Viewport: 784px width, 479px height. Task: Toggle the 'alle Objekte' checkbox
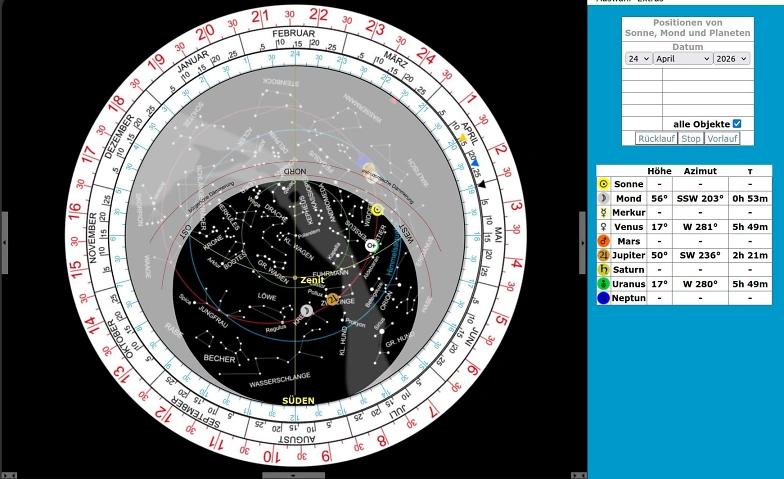[737, 124]
